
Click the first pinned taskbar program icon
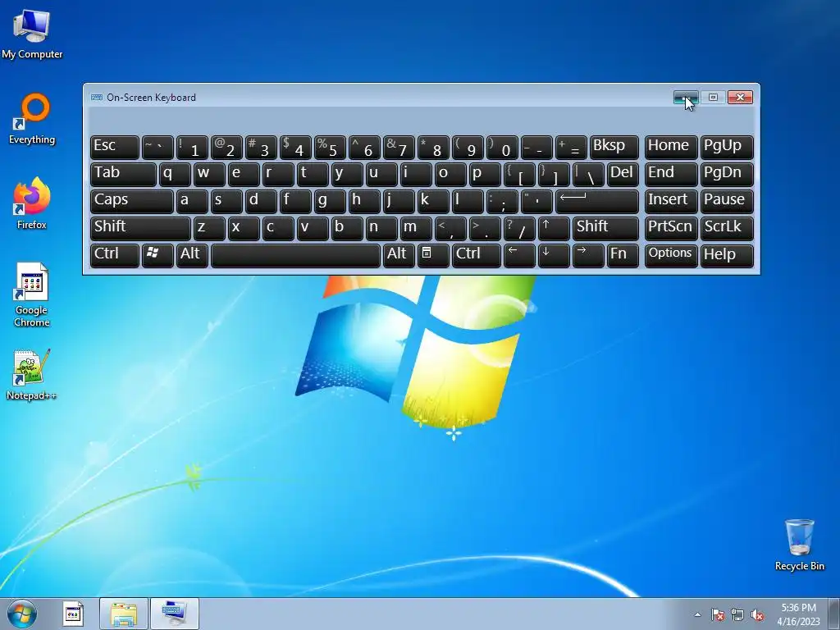click(x=73, y=614)
